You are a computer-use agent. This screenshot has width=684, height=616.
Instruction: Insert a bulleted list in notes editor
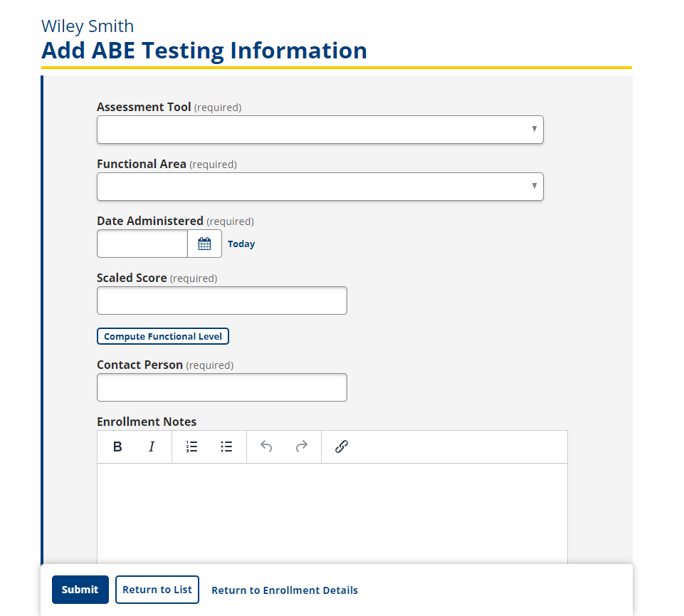(x=226, y=447)
